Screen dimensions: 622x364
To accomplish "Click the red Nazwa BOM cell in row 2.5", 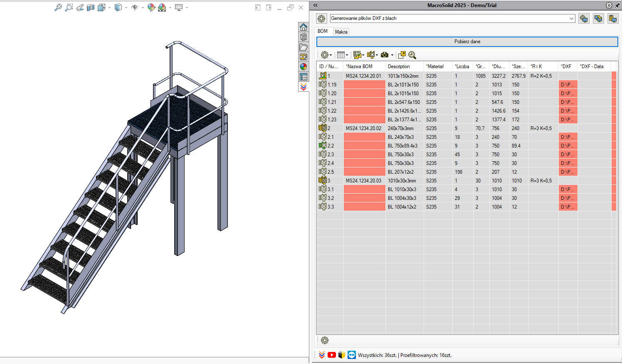I will coord(365,172).
